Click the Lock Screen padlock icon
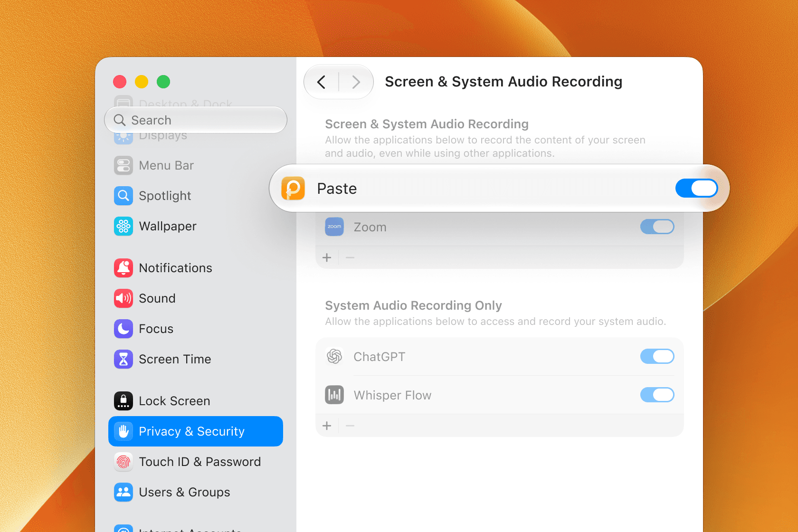 123,401
